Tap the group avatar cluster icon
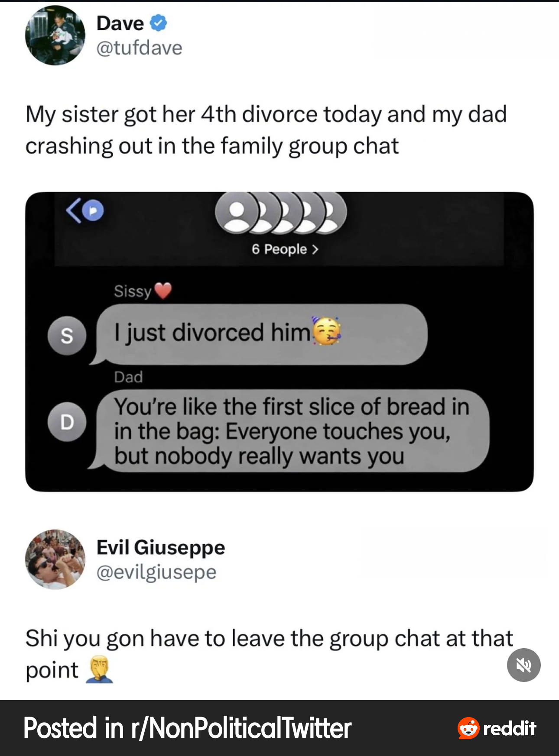 pos(280,213)
